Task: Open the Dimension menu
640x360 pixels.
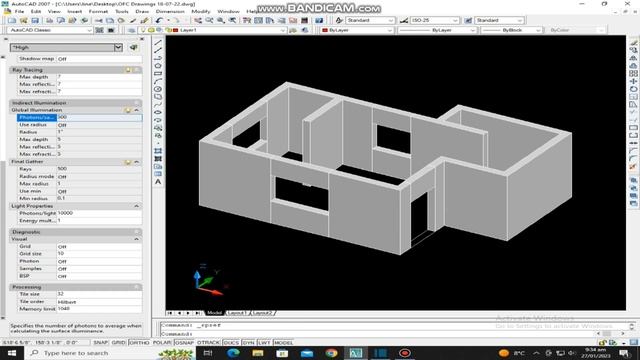Action: pyautogui.click(x=170, y=11)
